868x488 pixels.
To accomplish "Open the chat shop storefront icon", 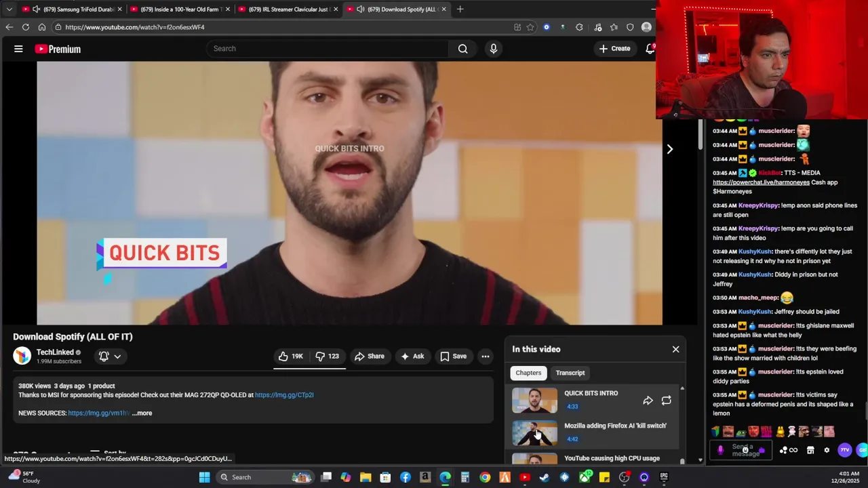I will click(810, 450).
